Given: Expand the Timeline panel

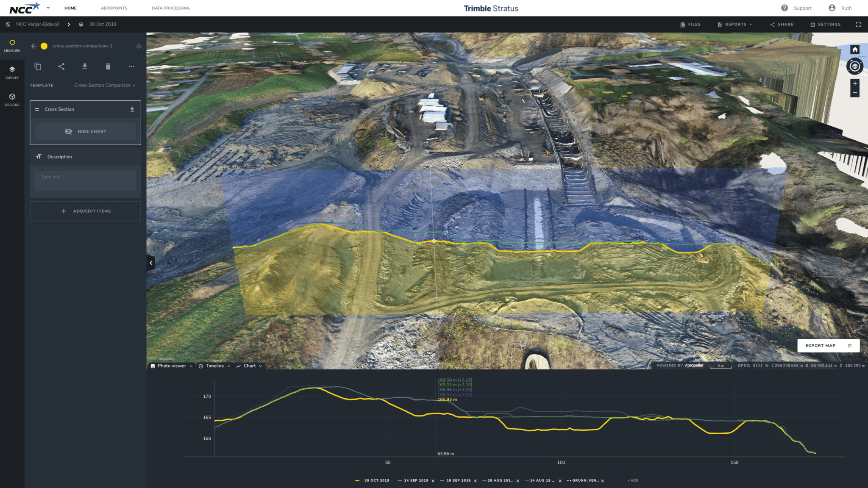Looking at the screenshot, I should point(214,366).
